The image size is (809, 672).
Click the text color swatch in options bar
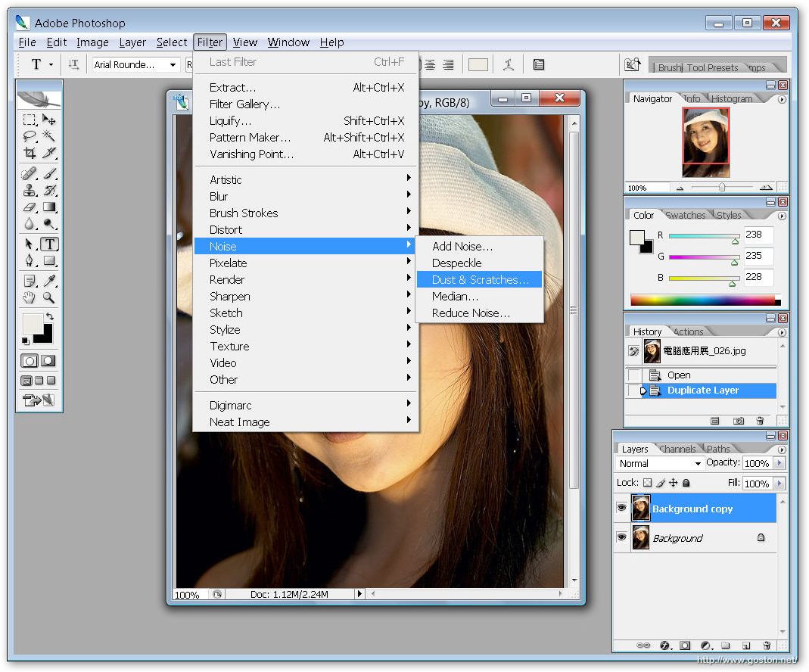click(x=478, y=64)
